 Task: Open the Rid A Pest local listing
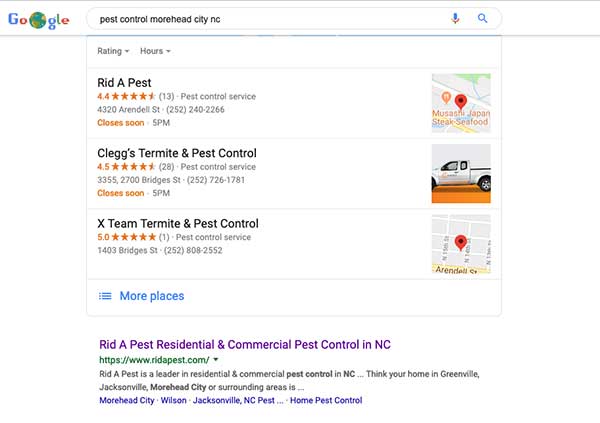tap(124, 83)
